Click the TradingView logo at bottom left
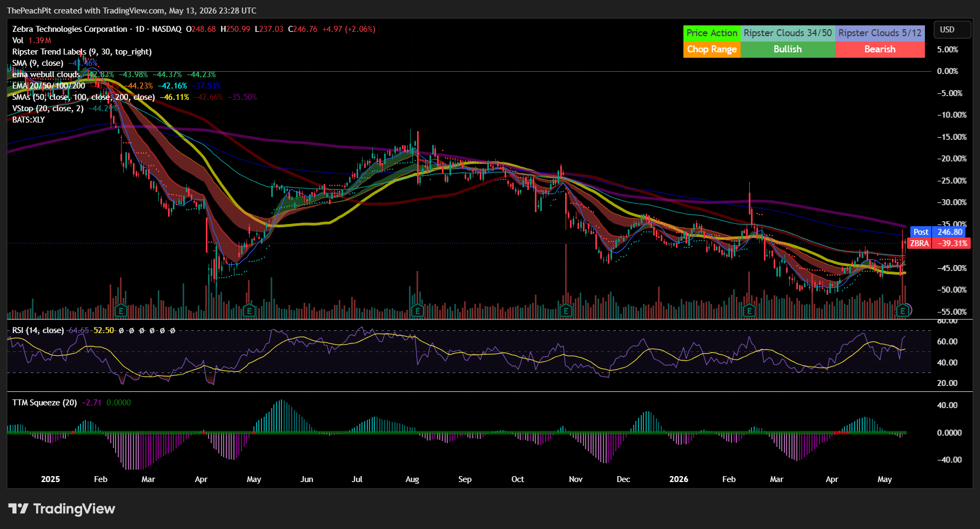Screen dimensions: 980x529 pyautogui.click(x=62, y=508)
